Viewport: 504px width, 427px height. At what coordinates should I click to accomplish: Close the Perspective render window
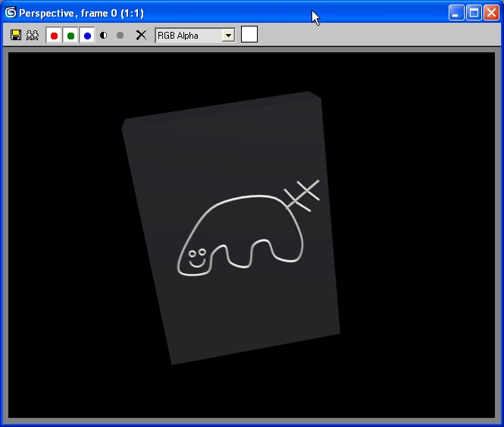coord(491,13)
